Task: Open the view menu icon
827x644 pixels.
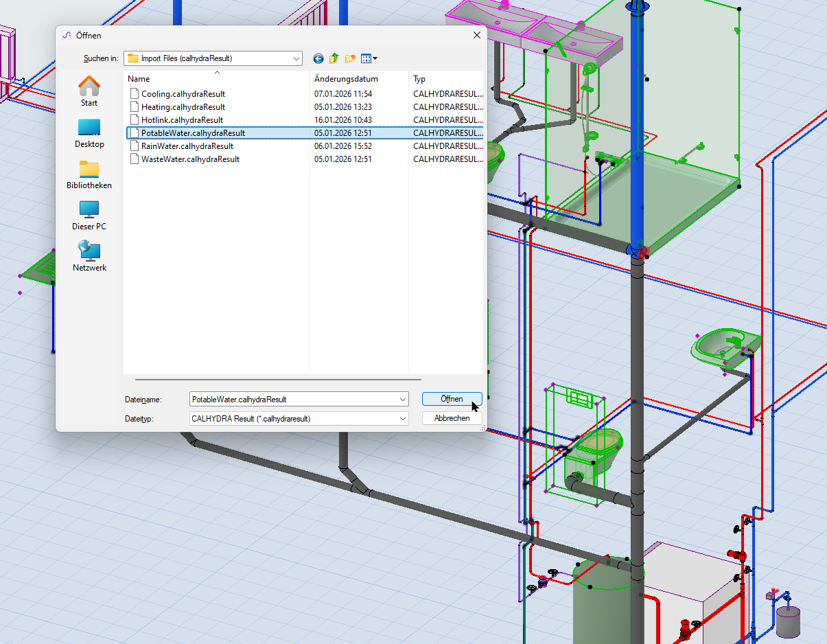Action: (369, 58)
